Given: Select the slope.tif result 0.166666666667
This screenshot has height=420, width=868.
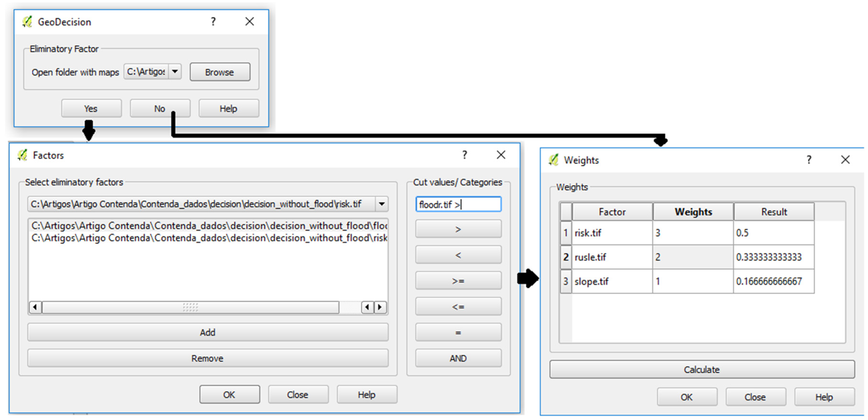Looking at the screenshot, I should click(774, 281).
